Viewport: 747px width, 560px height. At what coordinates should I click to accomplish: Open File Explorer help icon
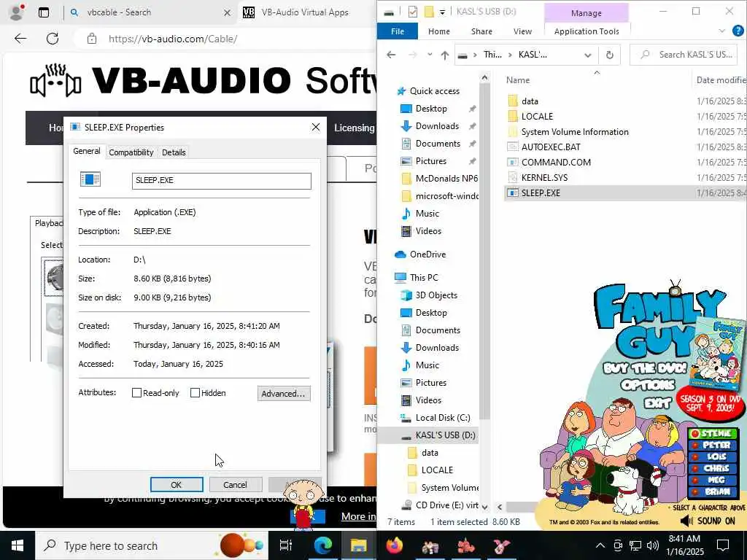[738, 31]
